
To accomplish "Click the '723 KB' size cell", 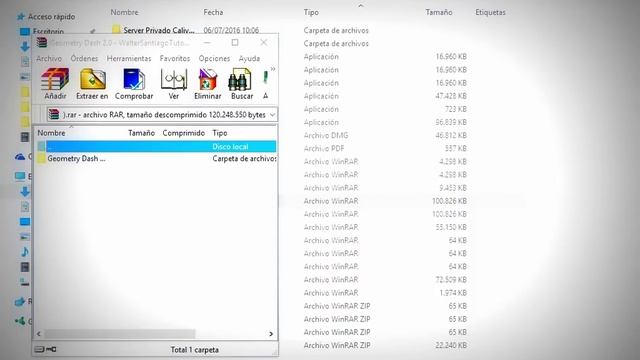I will pyautogui.click(x=456, y=109).
